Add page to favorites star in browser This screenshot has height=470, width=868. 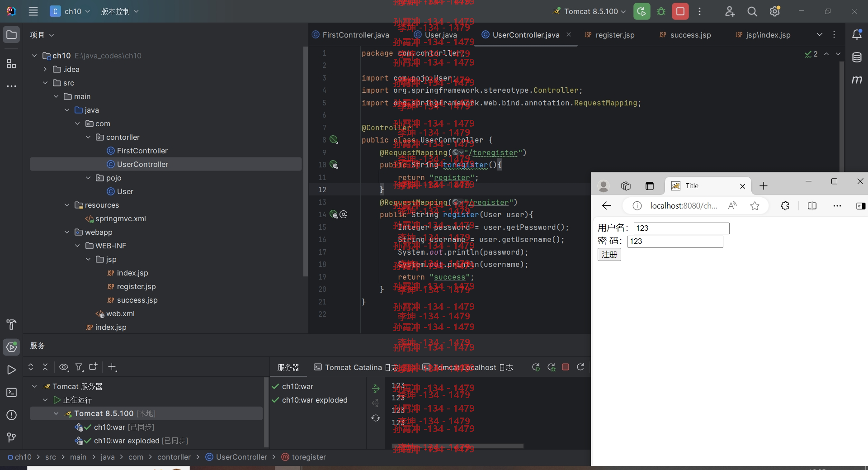[x=755, y=206]
